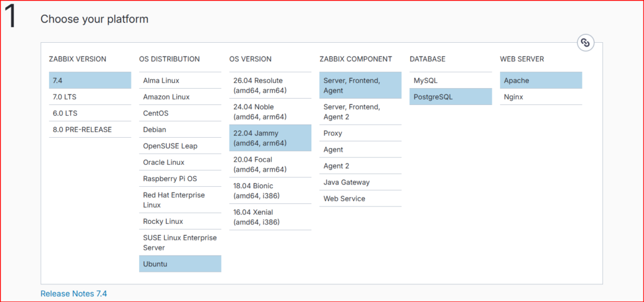Image resolution: width=644 pixels, height=302 pixels.
Task: Select OS version 20.04 Focal
Action: coord(270,164)
